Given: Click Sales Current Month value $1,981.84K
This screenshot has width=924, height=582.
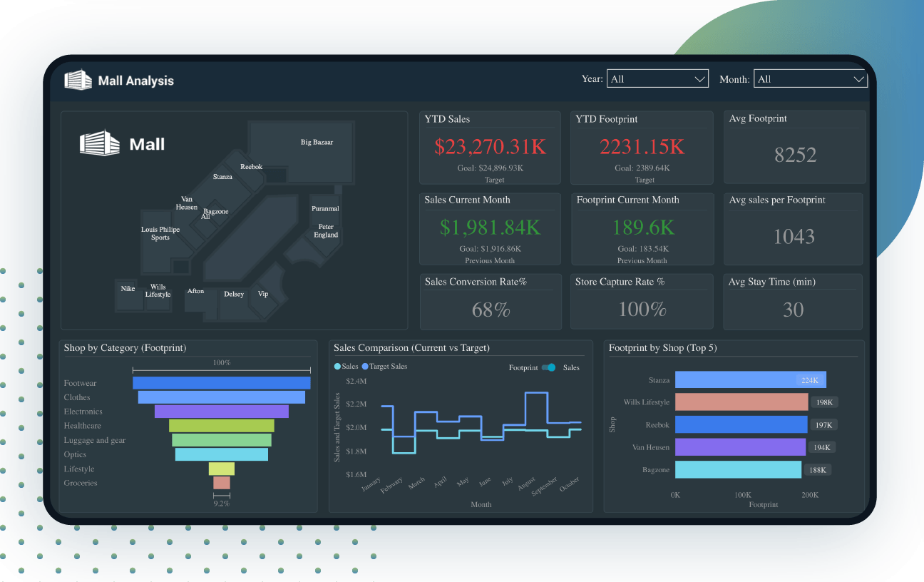Looking at the screenshot, I should (x=491, y=228).
